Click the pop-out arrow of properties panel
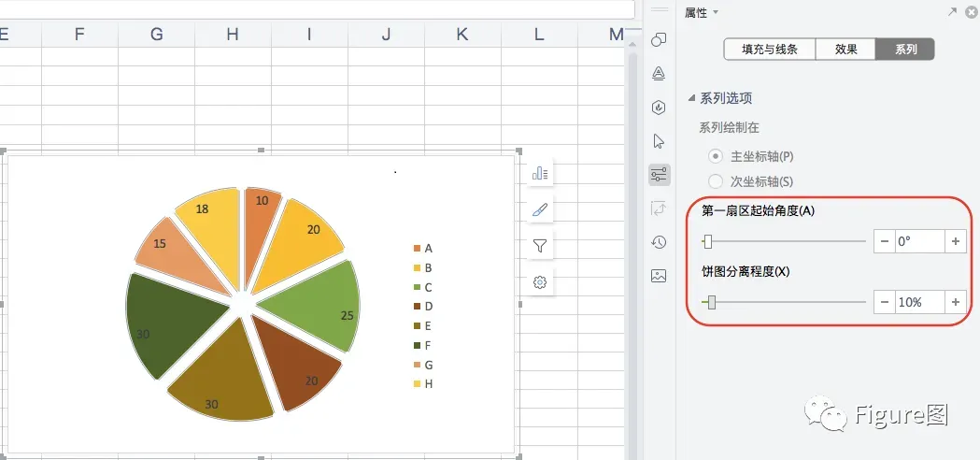This screenshot has width=980, height=460. coord(952,12)
